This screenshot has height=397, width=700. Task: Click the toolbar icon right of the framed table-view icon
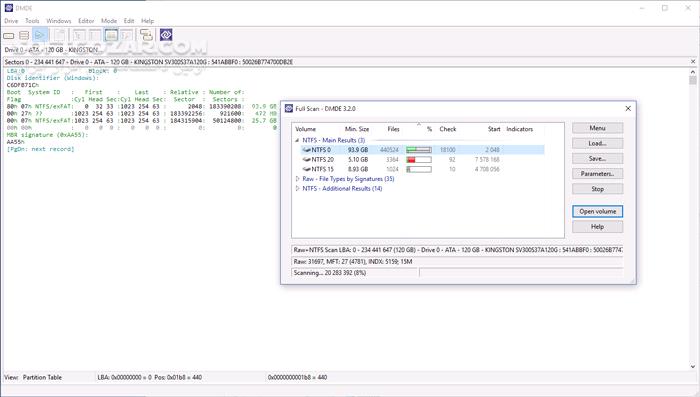click(x=127, y=35)
